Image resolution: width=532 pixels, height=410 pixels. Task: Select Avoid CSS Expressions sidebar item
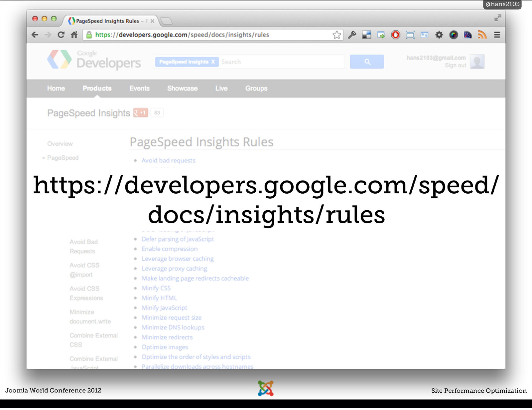pyautogui.click(x=86, y=293)
